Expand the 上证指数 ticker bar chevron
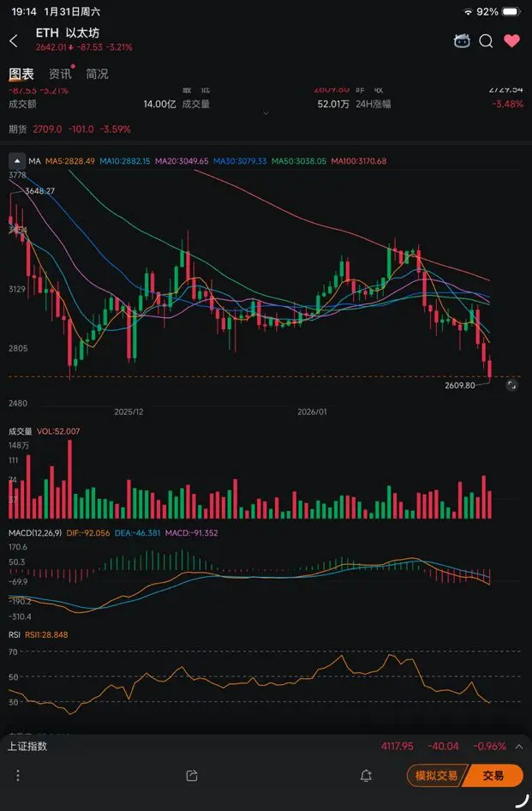Screen dimensions: 532x811 tap(519, 747)
